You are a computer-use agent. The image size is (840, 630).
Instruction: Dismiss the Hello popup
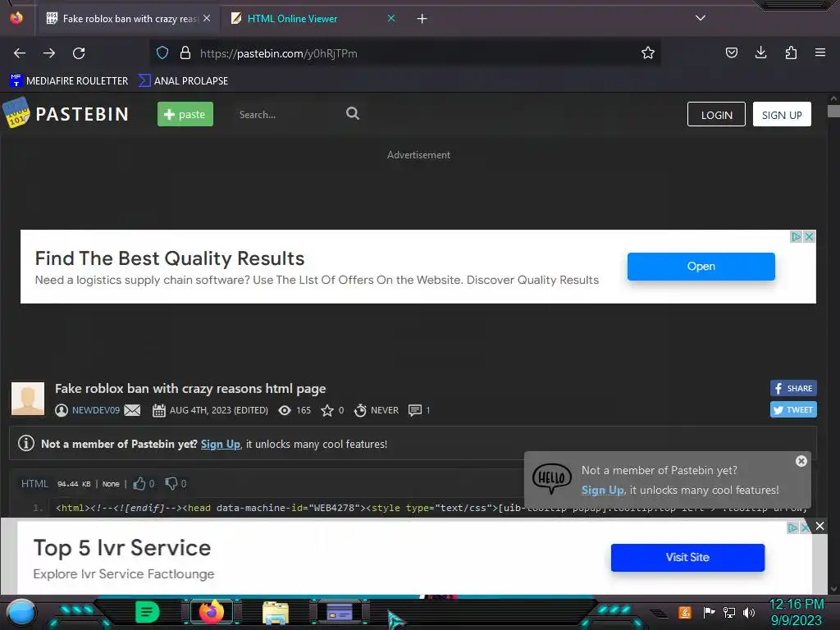point(801,461)
